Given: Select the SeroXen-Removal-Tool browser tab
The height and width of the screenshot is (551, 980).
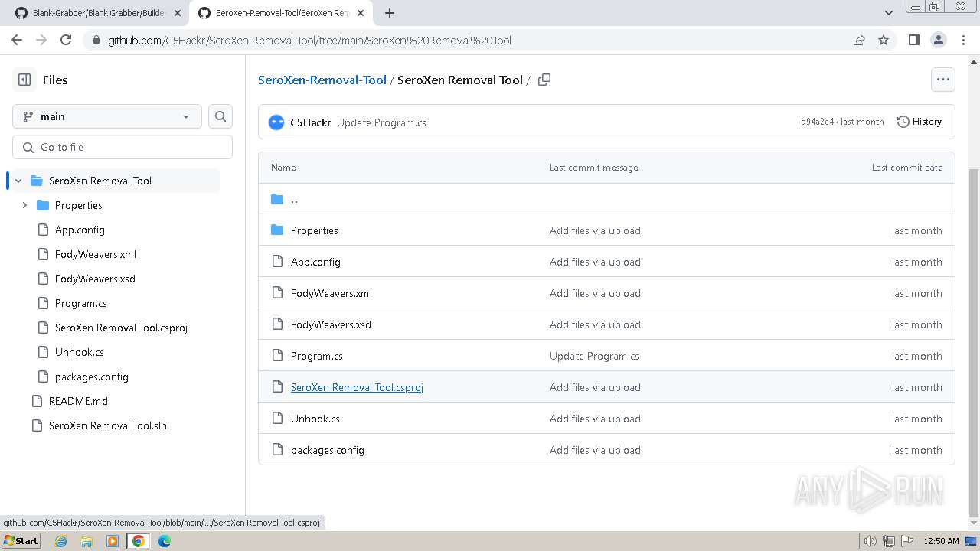Looking at the screenshot, I should click(x=282, y=13).
